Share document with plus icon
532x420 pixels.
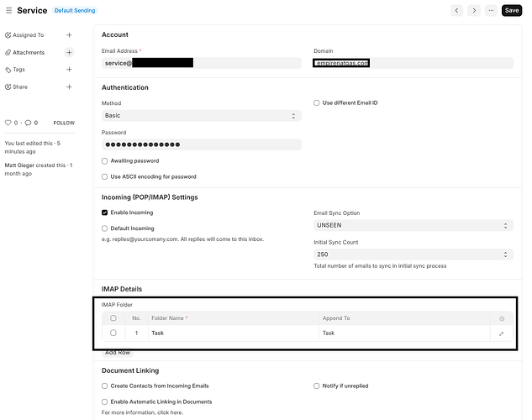(x=69, y=87)
